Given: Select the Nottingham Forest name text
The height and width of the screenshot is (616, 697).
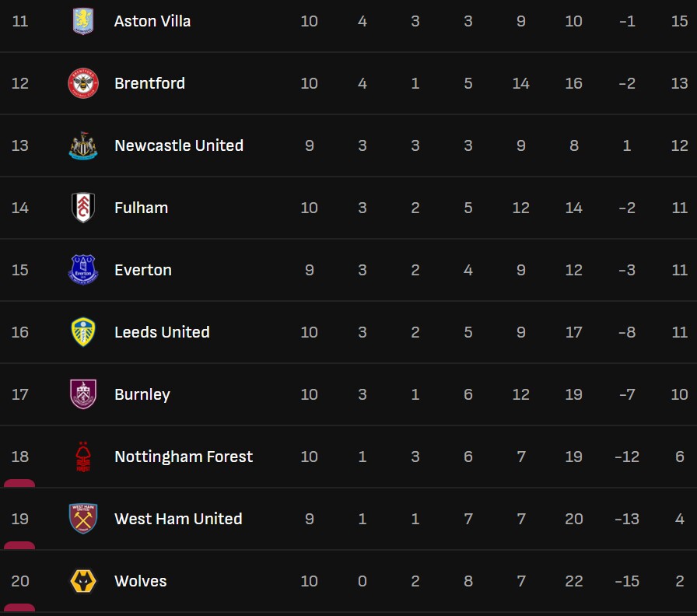Looking at the screenshot, I should (x=184, y=457).
